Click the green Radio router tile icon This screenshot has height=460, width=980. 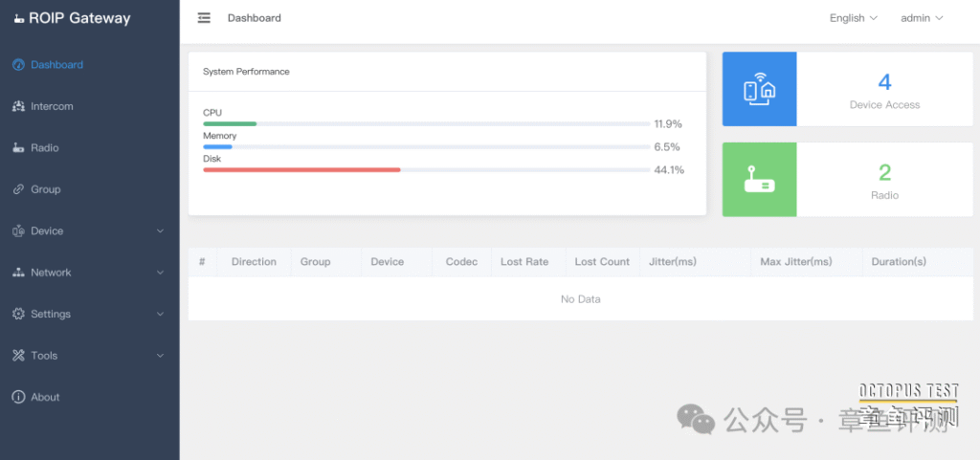pos(759,180)
